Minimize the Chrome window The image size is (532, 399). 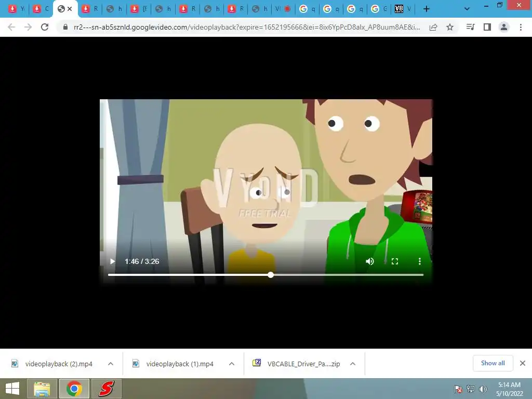point(486,5)
